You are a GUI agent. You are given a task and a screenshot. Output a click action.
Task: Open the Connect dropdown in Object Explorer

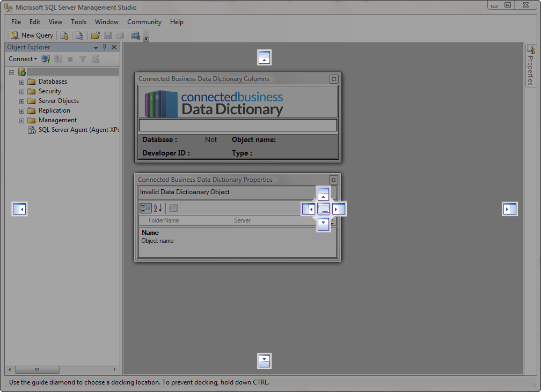click(23, 59)
